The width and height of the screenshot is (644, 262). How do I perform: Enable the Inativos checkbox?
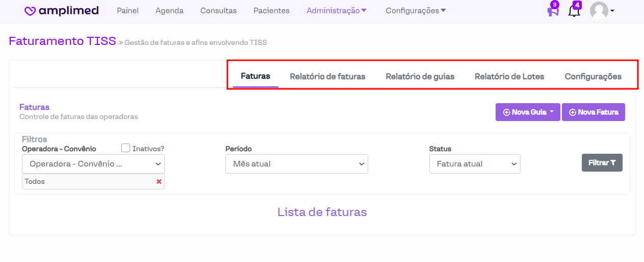126,148
